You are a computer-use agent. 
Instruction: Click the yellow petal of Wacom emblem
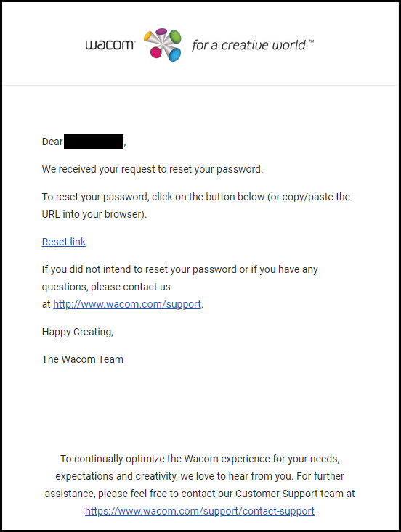(x=148, y=36)
